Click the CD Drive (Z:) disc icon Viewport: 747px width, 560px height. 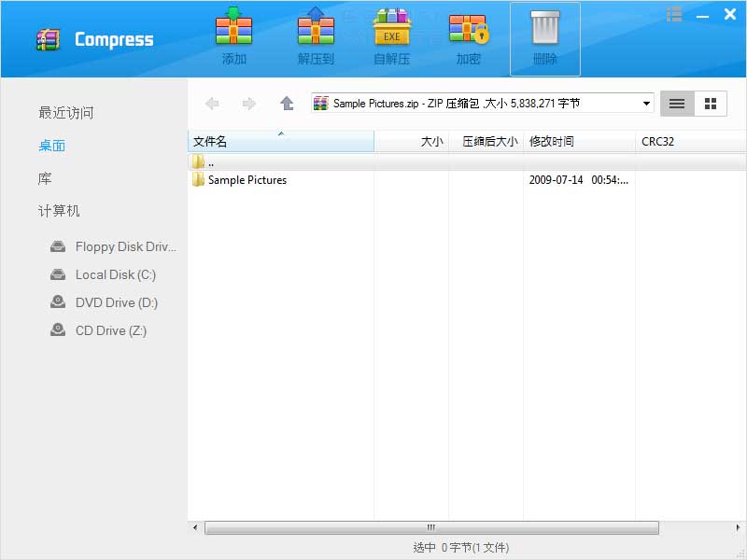coord(58,329)
